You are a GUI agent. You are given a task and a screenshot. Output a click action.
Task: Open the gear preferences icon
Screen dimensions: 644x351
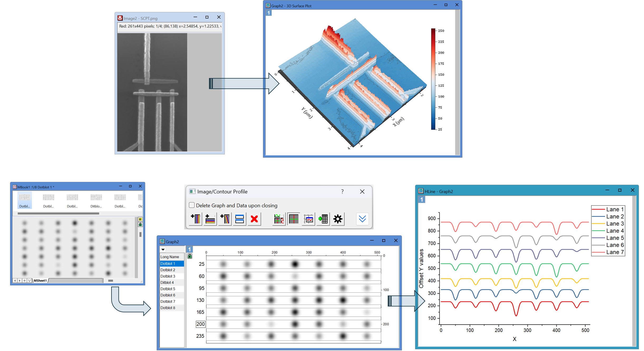338,219
